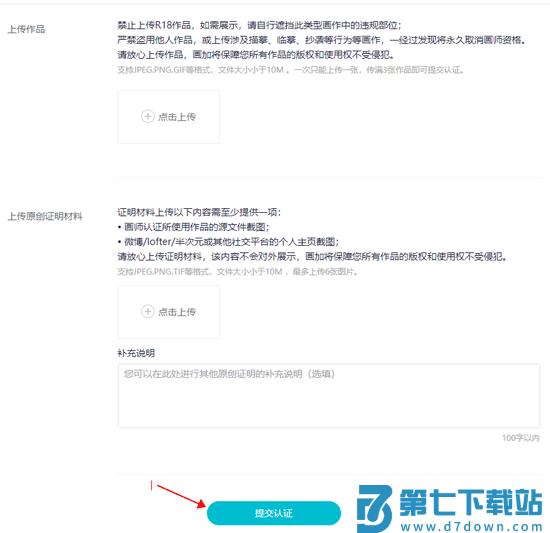Viewport: 550px width, 533px height.
Task: Click the plus icon under 上传作品
Action: click(x=147, y=116)
